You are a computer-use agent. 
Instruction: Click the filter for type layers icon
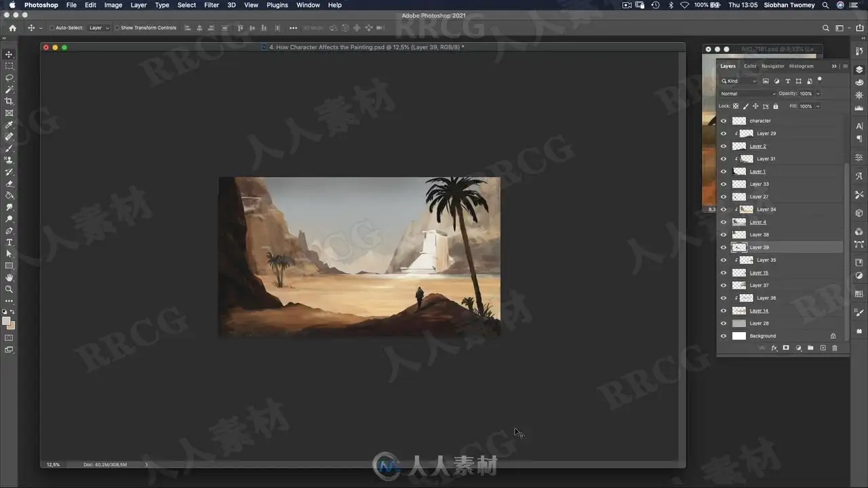[x=787, y=81]
